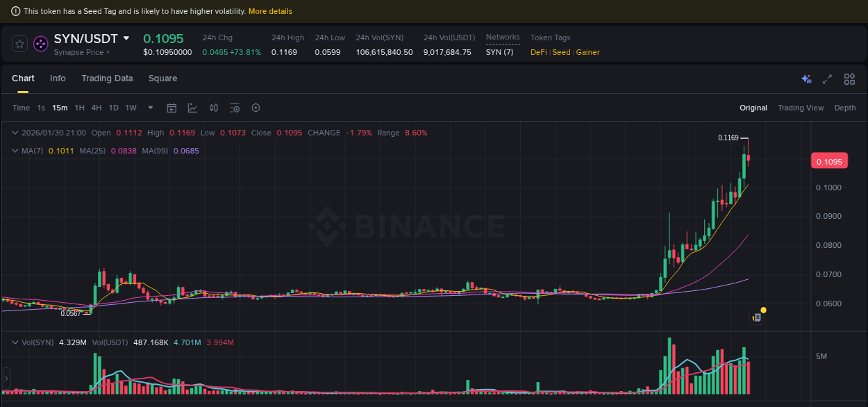The height and width of the screenshot is (407, 868).
Task: Collapse the moving averages indicator row
Action: [x=14, y=150]
